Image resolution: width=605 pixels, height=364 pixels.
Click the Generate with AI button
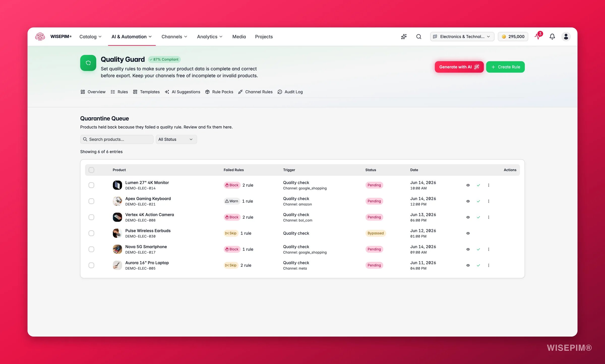[x=459, y=67]
